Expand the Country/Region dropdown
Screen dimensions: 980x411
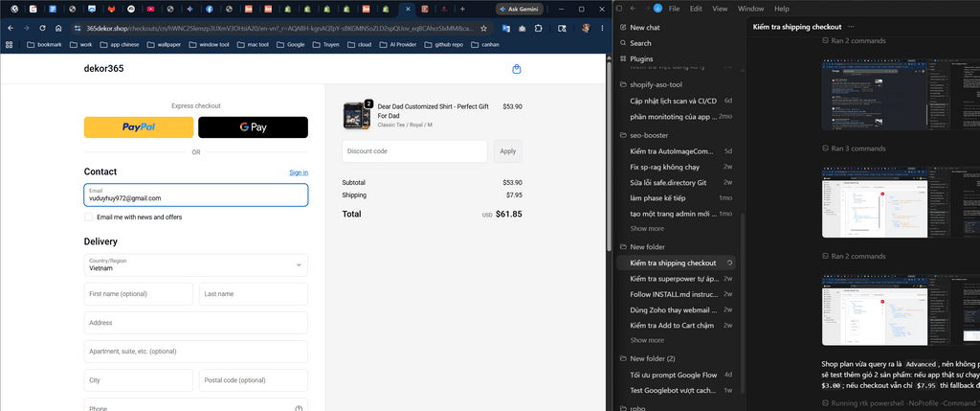[195, 264]
